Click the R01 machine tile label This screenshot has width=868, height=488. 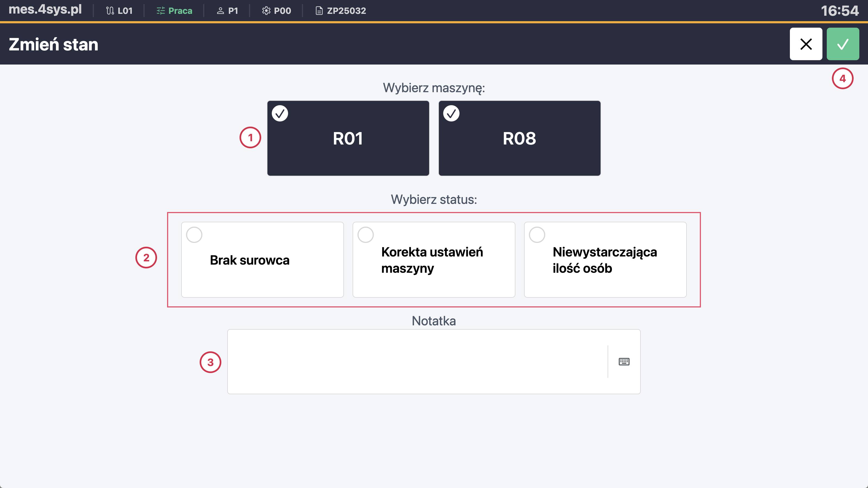coord(348,139)
